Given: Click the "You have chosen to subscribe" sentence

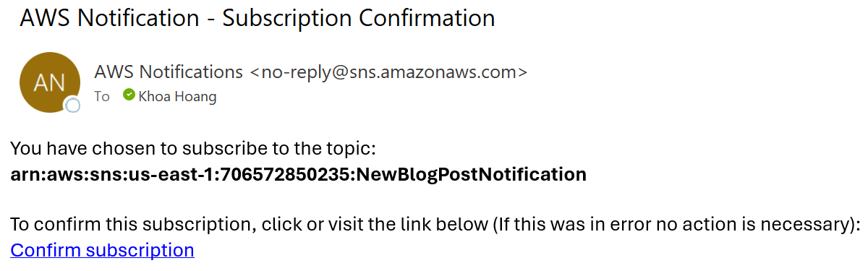Looking at the screenshot, I should tap(193, 150).
